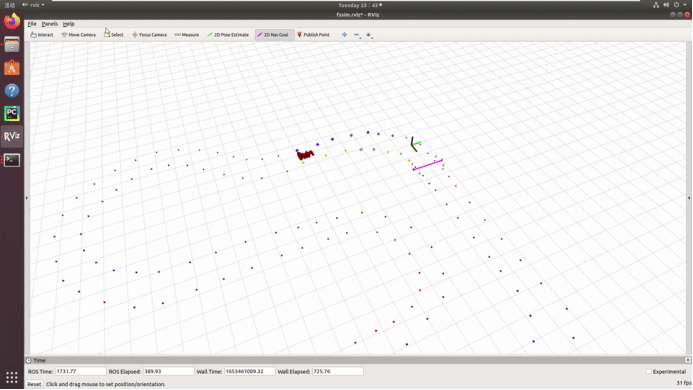
Task: Open the File menu
Action: click(32, 24)
